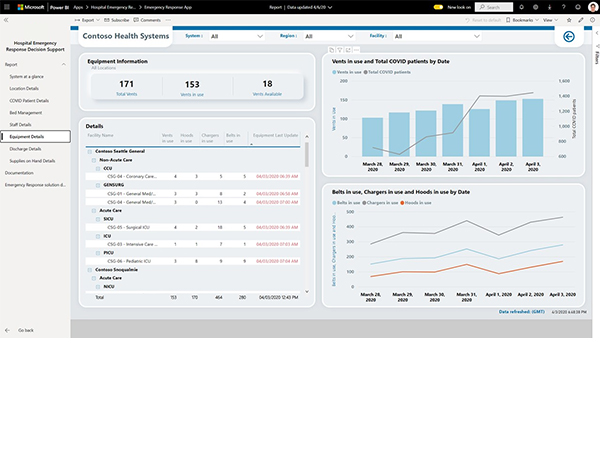
Task: Click the "CSG-05 - Surgical ICU" row
Action: click(192, 227)
